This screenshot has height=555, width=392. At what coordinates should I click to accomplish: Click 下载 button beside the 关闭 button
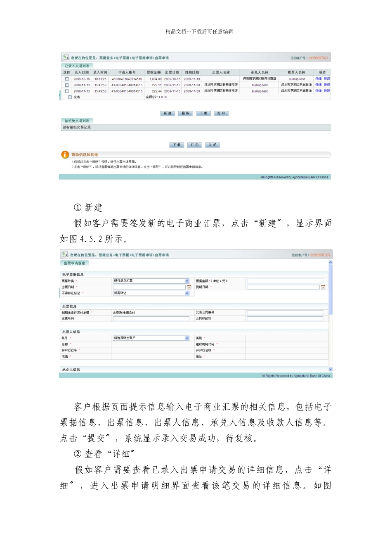pos(177,145)
